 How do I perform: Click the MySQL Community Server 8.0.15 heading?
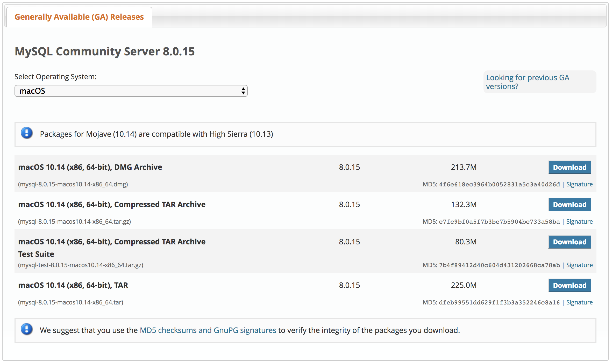pyautogui.click(x=105, y=51)
